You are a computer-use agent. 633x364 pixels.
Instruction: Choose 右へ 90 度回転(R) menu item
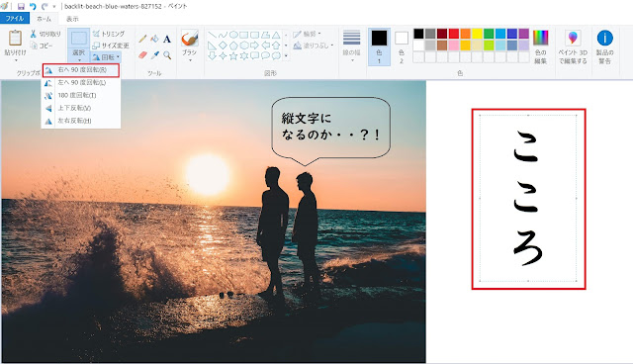tap(81, 70)
